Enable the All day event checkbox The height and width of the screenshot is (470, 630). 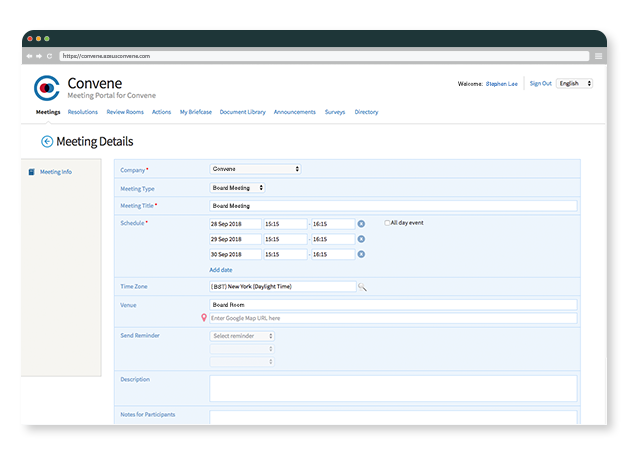click(x=387, y=223)
